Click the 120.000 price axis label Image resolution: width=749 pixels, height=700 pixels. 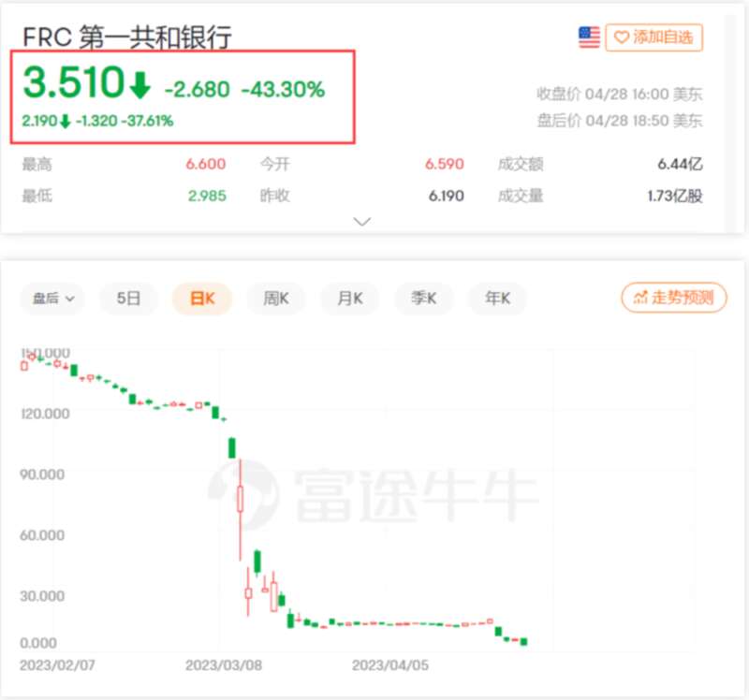(x=45, y=414)
